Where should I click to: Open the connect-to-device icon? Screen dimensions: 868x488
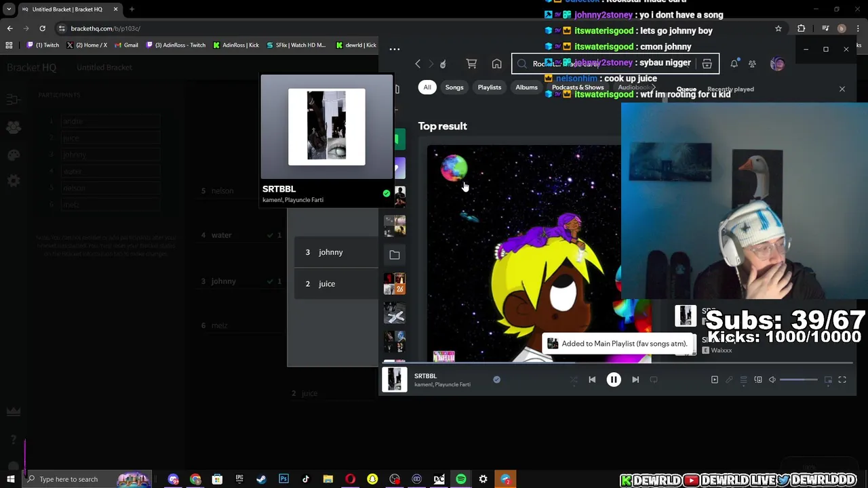click(758, 380)
